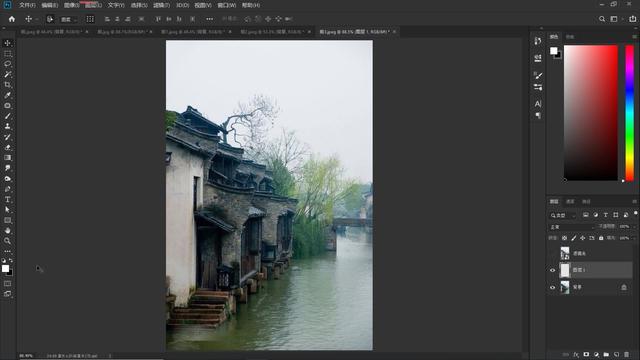Screen dimensions: 640x360
Task: Select the Zoom tool
Action: tap(7, 241)
